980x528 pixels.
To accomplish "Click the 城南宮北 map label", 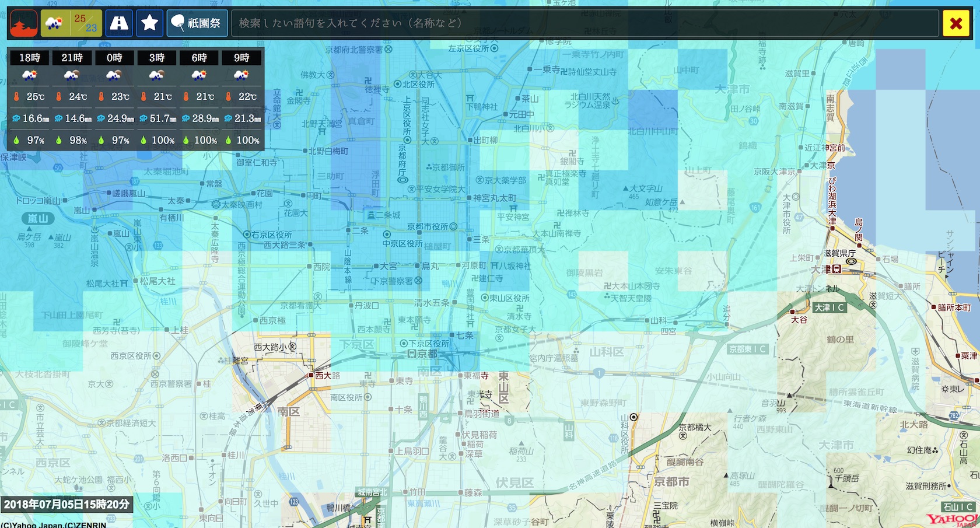I will click(x=372, y=492).
